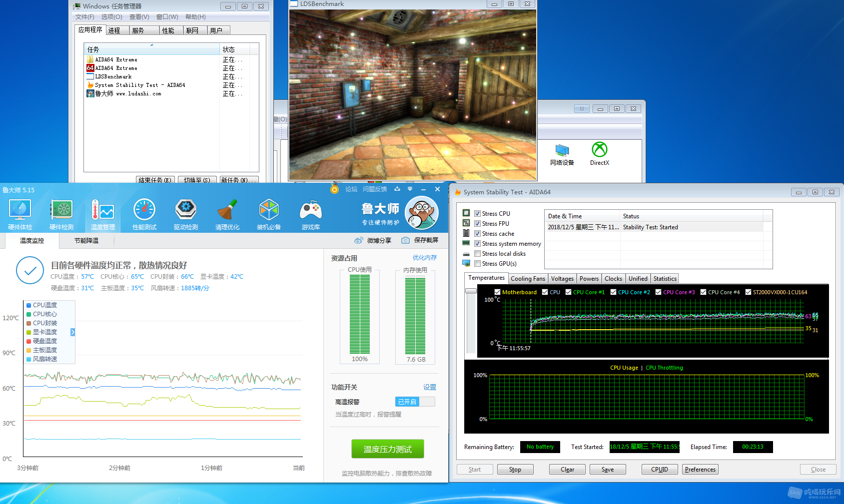Click the LDSBenchmark 3D render viewport
Screen dimensions: 844x504
413,94
